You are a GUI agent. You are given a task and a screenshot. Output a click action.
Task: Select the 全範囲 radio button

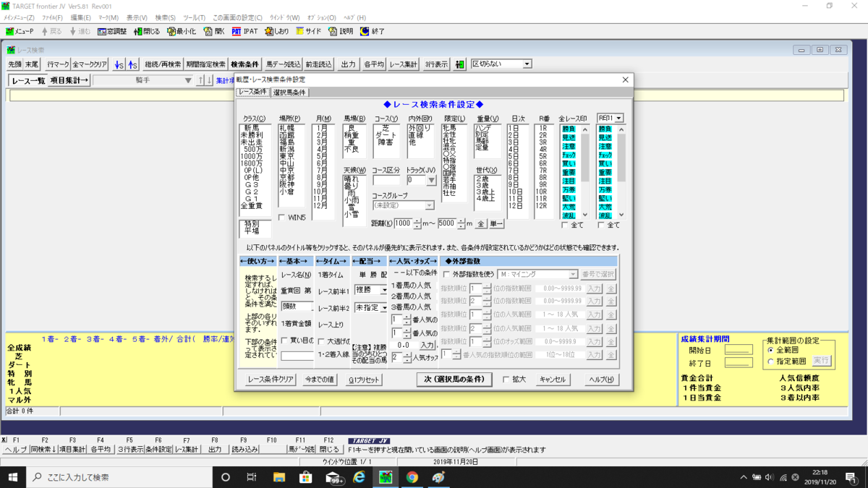[x=770, y=350]
